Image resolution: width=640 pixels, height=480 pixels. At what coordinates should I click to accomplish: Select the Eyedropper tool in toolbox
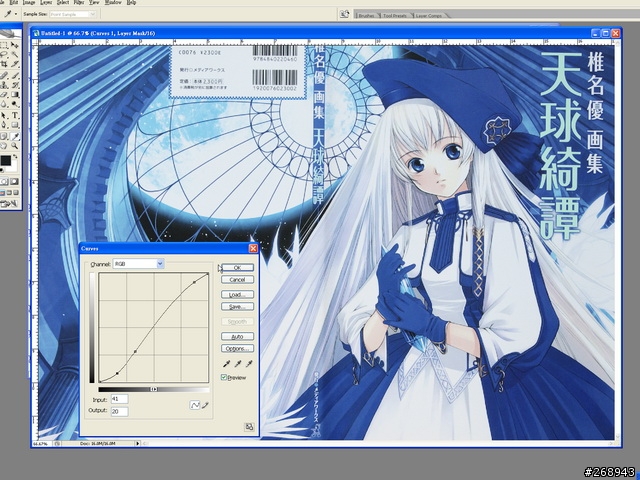click(15, 136)
